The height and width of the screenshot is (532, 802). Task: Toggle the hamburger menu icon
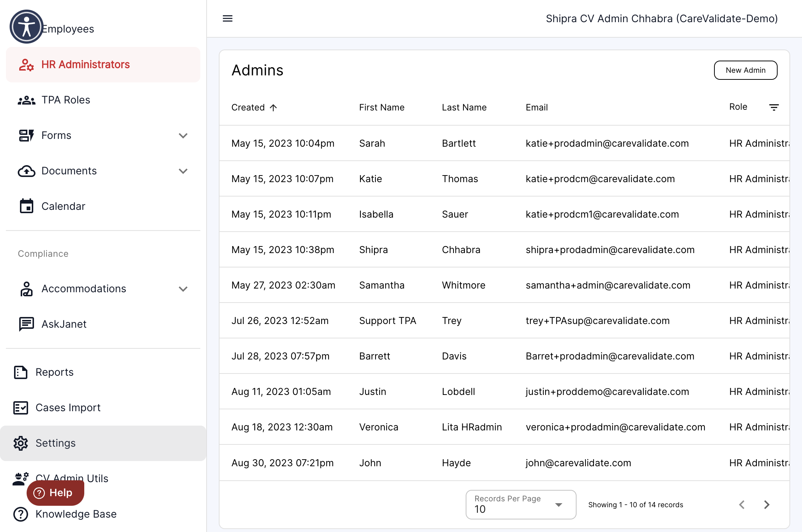(228, 18)
